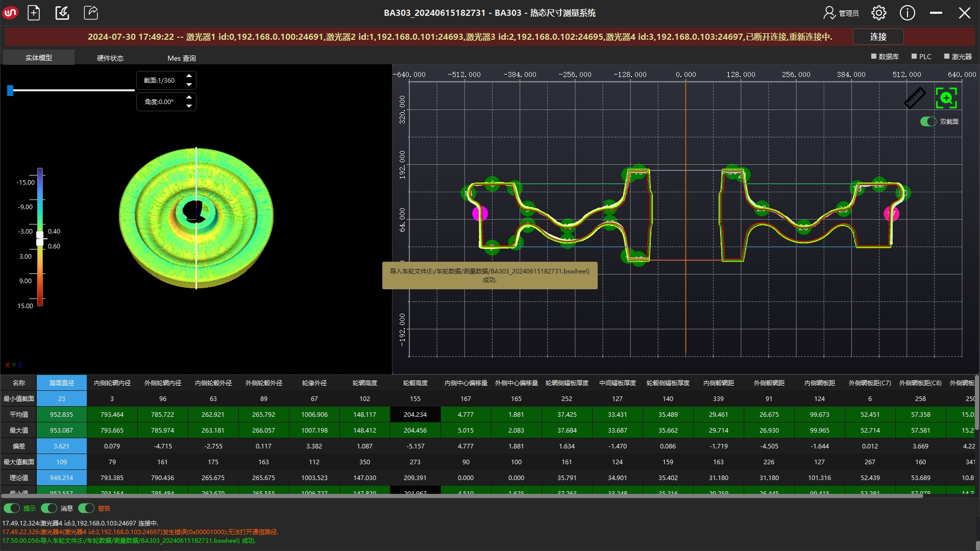Increase the 截面 section number with up arrow
980x551 pixels.
coord(189,76)
